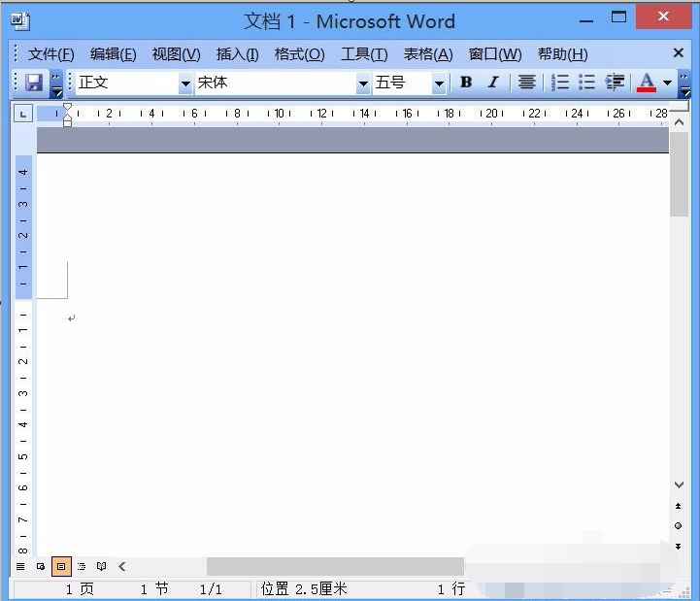
Task: Open the 视图(V) menu
Action: 176,54
